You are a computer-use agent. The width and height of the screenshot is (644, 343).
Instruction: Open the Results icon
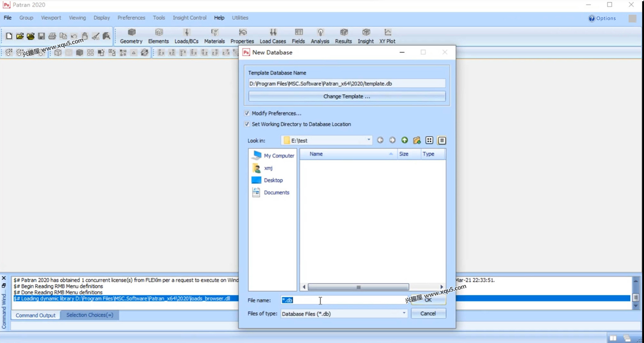pos(343,36)
